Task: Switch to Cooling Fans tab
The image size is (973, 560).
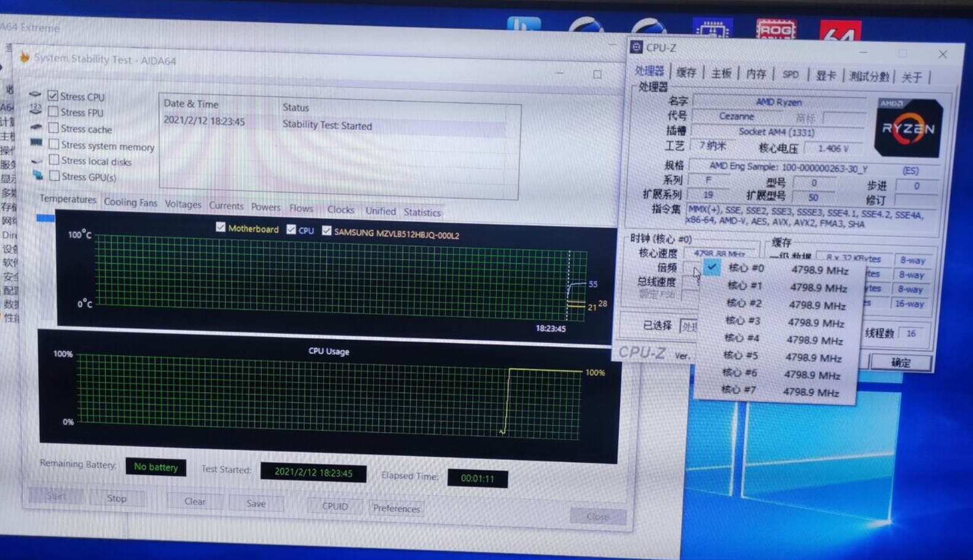Action: (130, 202)
